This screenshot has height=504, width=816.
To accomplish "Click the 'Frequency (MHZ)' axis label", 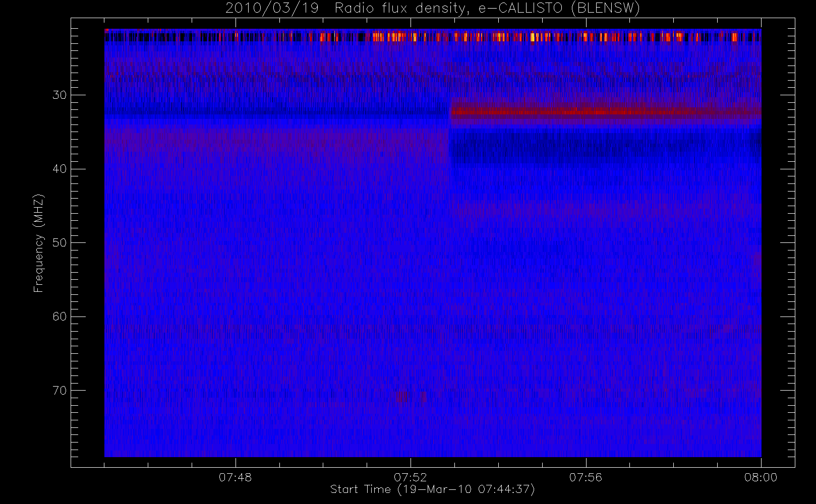I will coord(38,243).
